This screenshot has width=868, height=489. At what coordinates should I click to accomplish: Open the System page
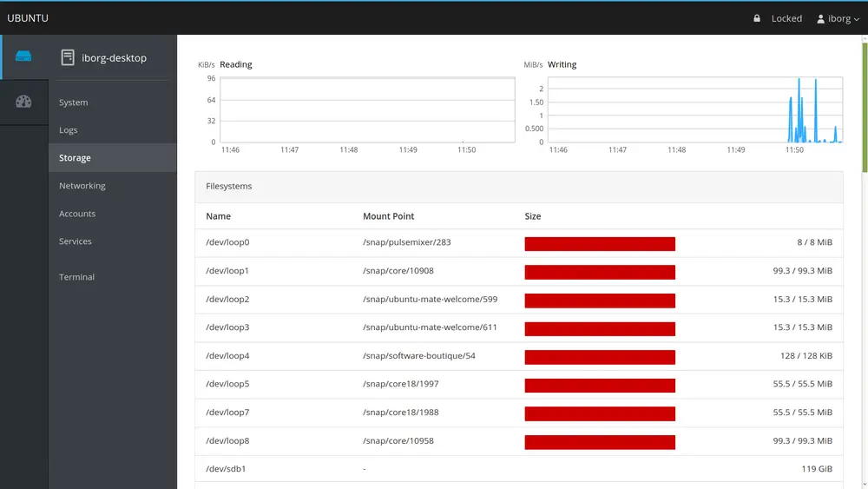coord(74,102)
